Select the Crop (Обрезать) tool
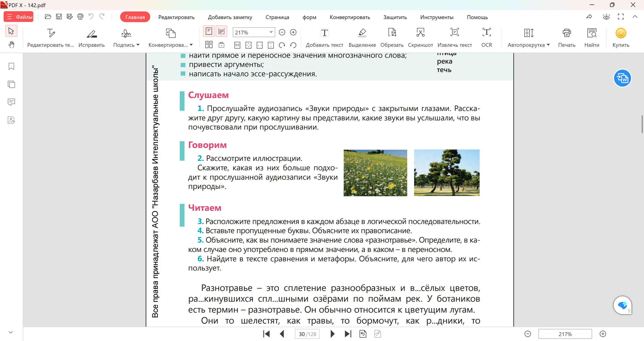 [x=392, y=33]
